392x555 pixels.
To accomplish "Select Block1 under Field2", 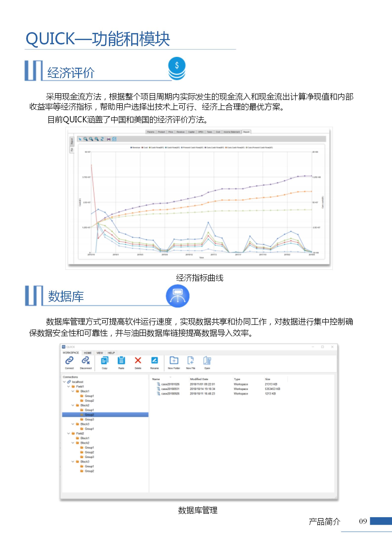I will 85,438.
